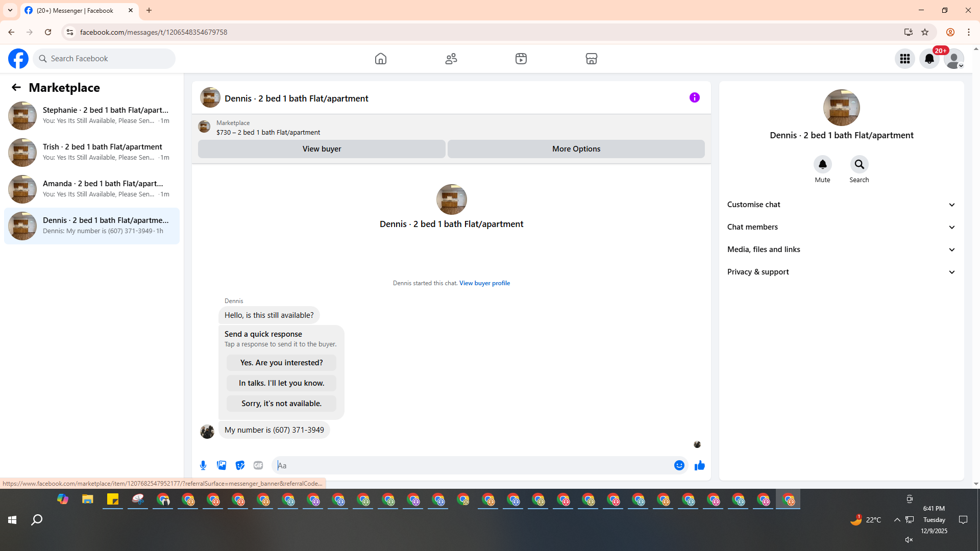Click the View buyer button

[x=322, y=149]
